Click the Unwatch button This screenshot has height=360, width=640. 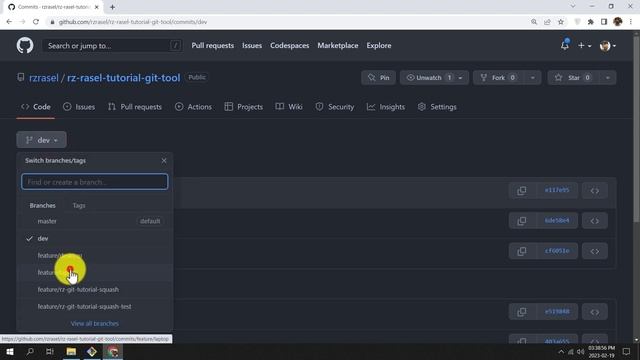427,78
